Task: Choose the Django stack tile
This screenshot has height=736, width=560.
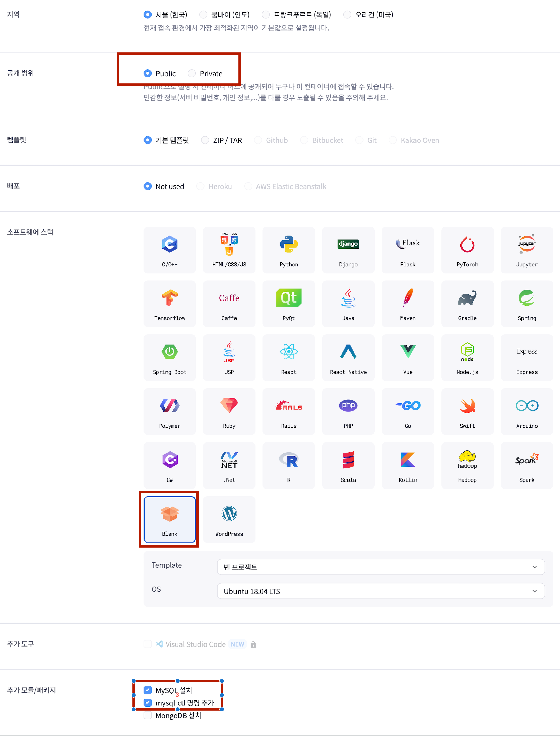Action: pyautogui.click(x=348, y=250)
